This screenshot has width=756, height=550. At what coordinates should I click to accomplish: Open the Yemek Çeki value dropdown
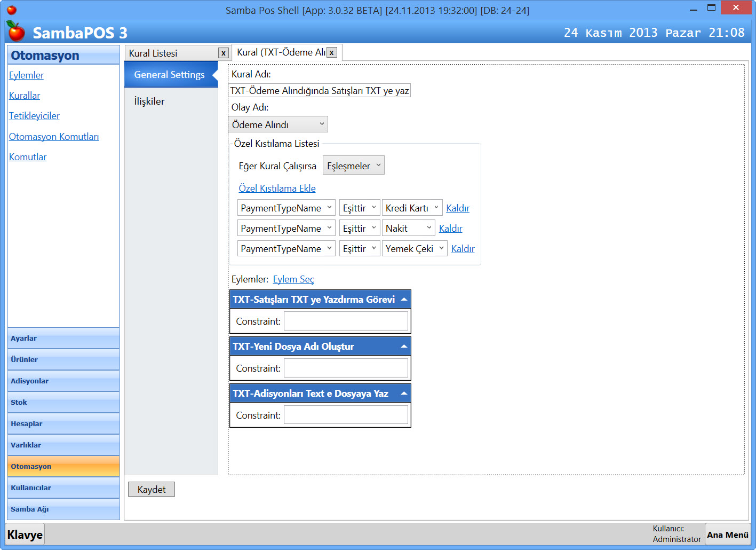[415, 249]
